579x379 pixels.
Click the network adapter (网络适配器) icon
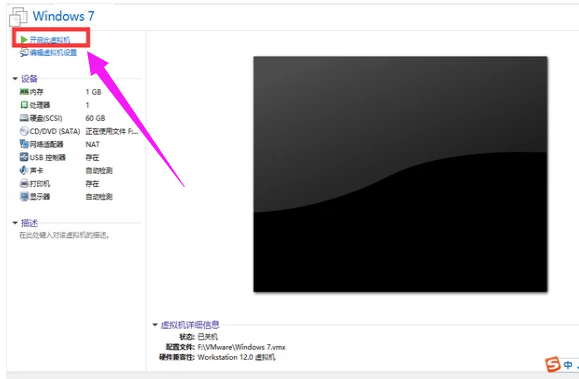coord(24,144)
